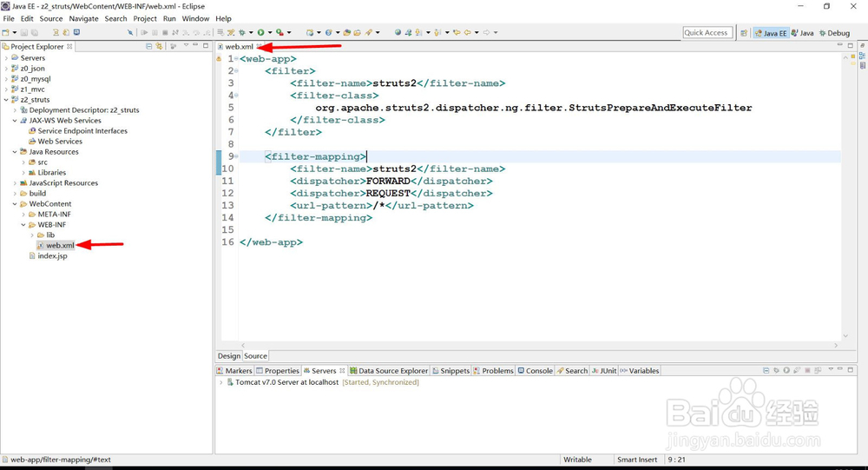This screenshot has width=868, height=470.
Task: Open the Run button dropdown arrow
Action: click(x=270, y=33)
